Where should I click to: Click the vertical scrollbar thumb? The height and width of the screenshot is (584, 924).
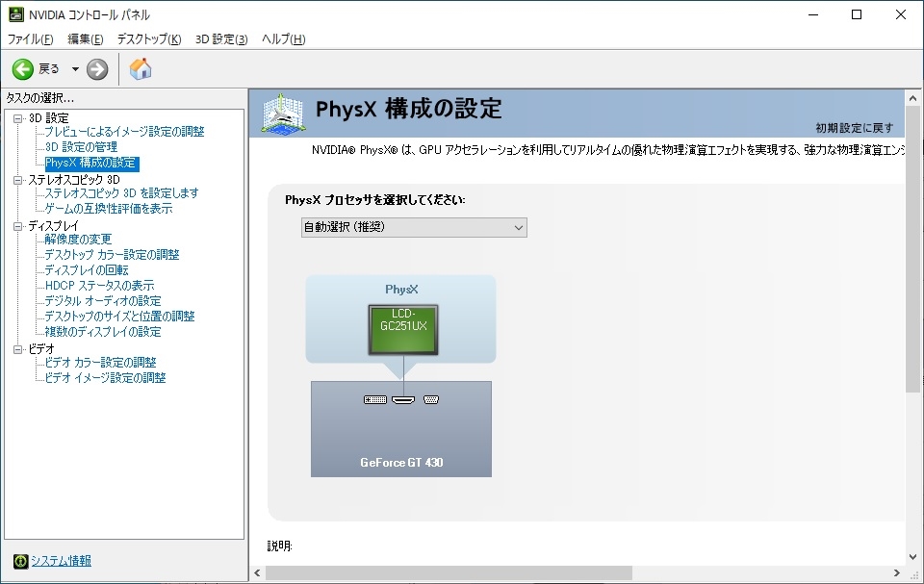[x=912, y=249]
